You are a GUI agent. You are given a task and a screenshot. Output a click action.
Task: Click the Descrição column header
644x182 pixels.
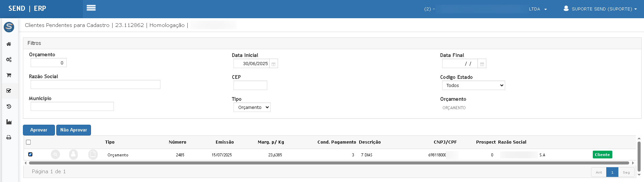point(370,142)
